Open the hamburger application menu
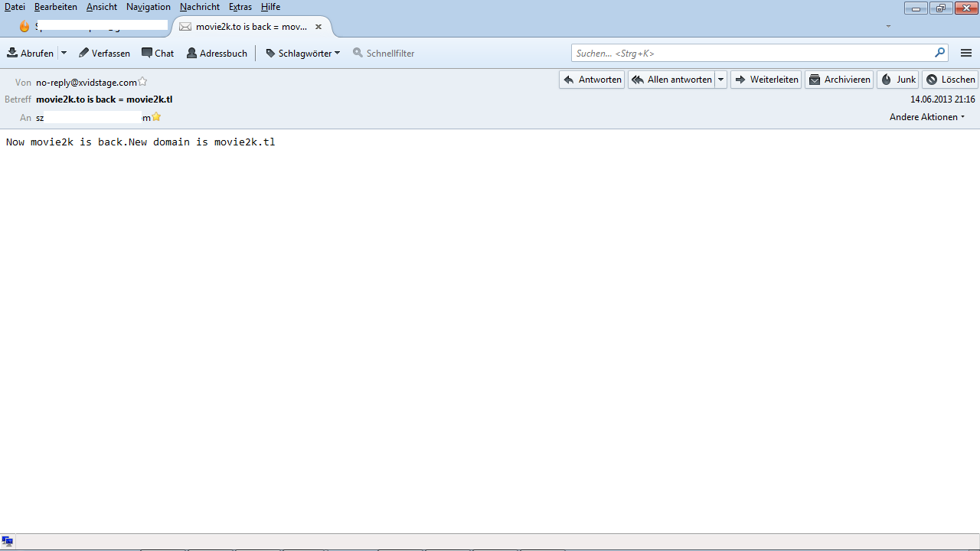This screenshot has height=551, width=980. tap(966, 54)
